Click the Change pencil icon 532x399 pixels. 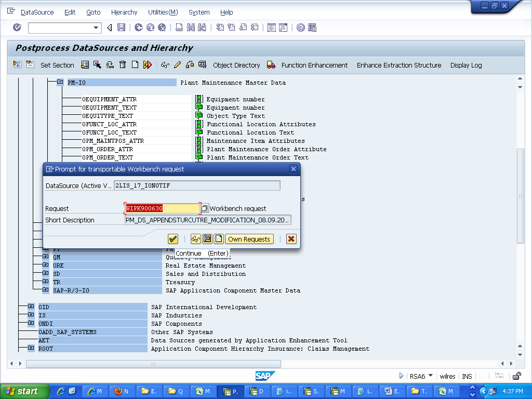click(x=178, y=64)
